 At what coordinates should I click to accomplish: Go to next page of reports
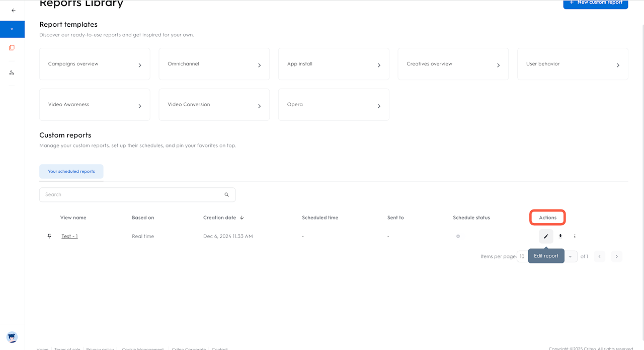(617, 256)
